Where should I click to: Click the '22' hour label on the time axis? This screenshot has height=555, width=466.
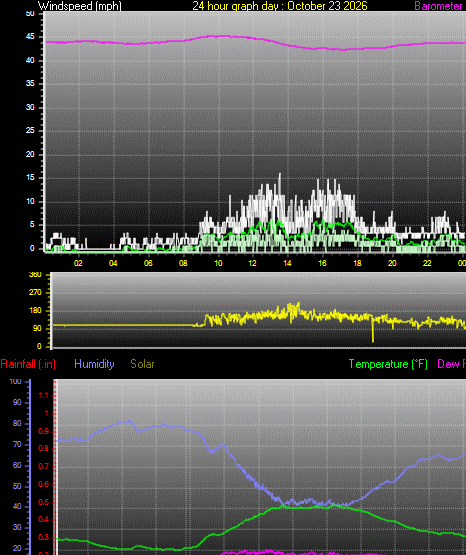(x=427, y=263)
